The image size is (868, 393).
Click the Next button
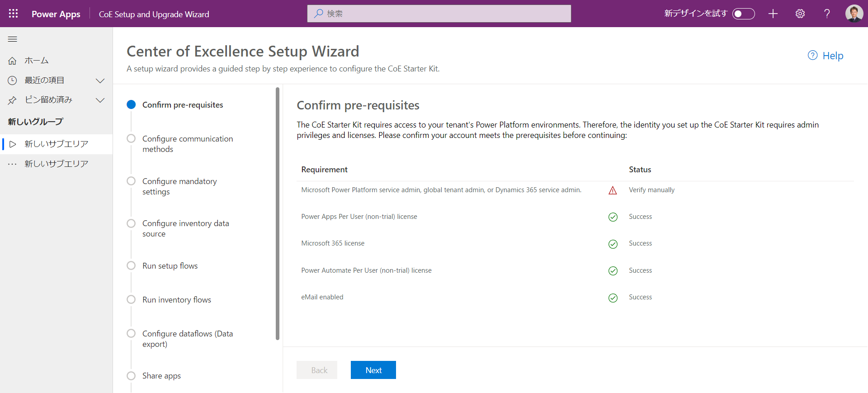[373, 370]
